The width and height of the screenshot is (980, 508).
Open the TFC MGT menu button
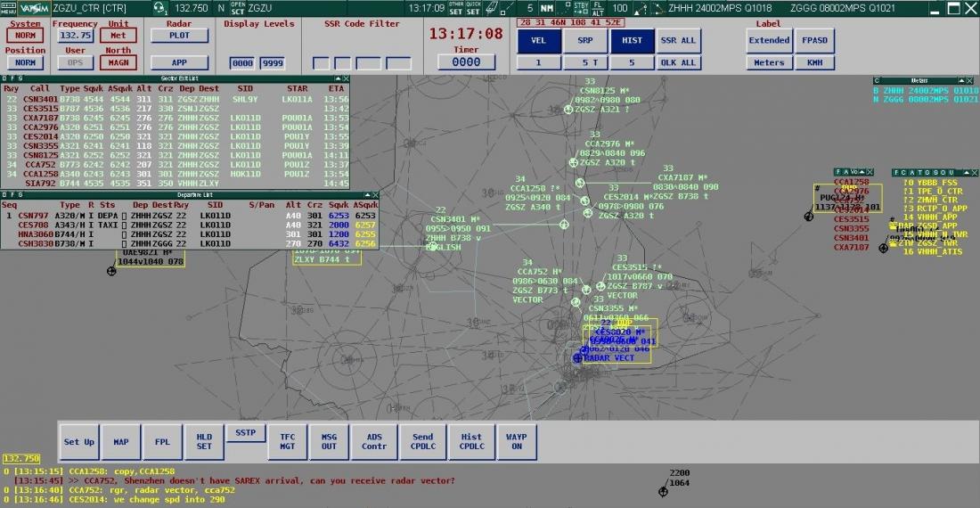[288, 442]
